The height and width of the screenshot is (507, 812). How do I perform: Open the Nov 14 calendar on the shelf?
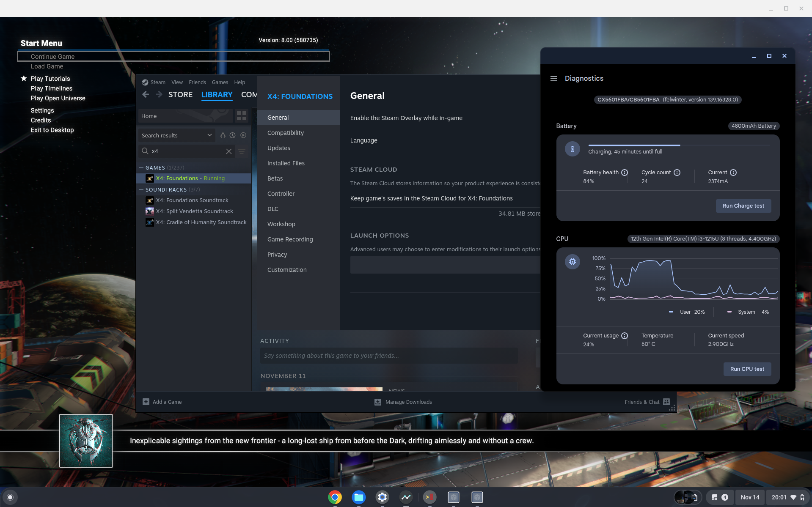pos(750,497)
